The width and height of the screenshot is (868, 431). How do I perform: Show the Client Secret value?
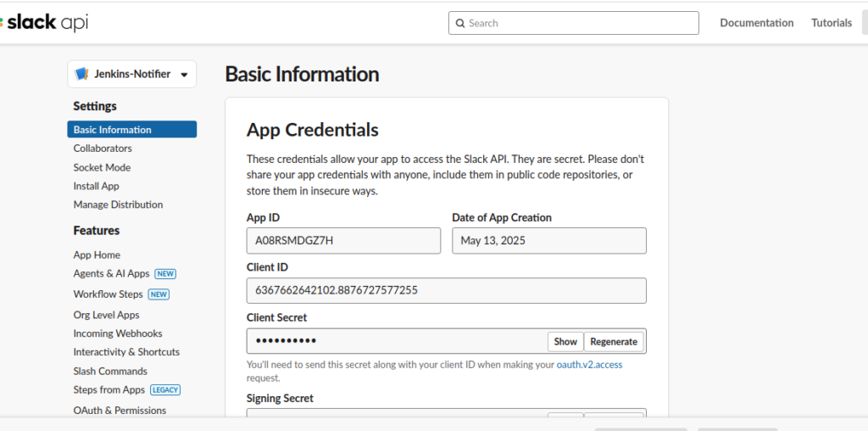pos(565,342)
